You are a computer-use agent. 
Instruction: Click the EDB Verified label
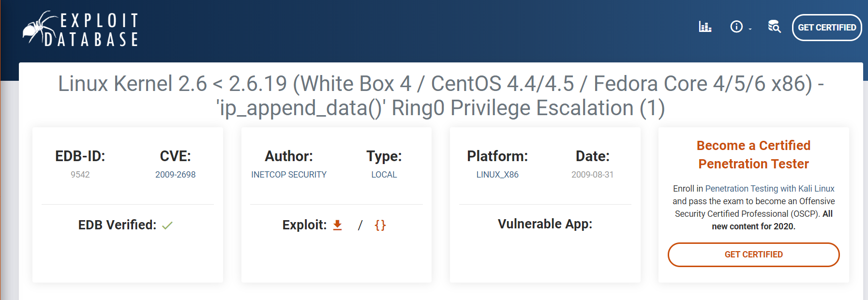(x=118, y=225)
